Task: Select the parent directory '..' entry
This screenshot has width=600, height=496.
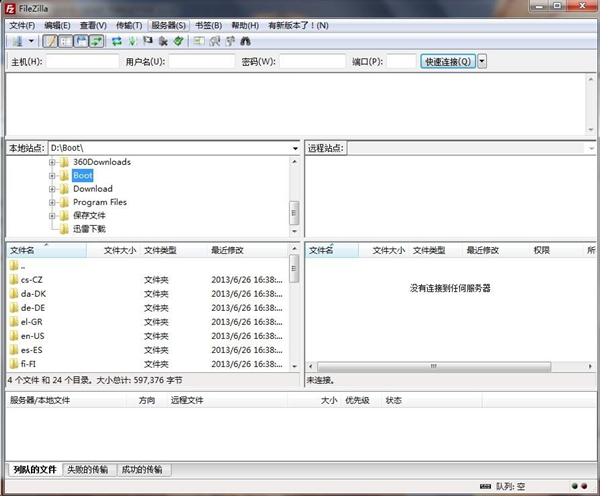Action: point(147,266)
